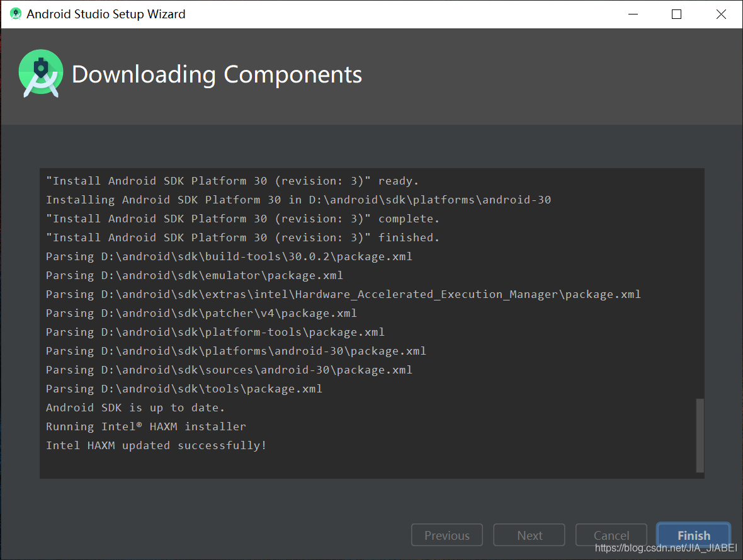Viewport: 743px width, 560px height.
Task: Select the Hardware_Accelerated_Execution_Manager parsing line
Action: click(x=343, y=294)
